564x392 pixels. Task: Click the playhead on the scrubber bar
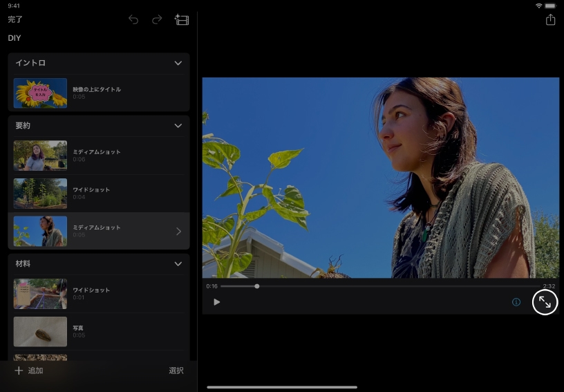(x=257, y=286)
